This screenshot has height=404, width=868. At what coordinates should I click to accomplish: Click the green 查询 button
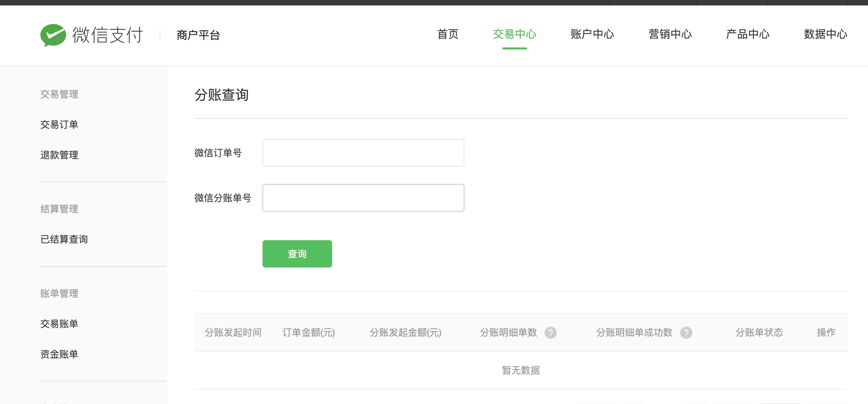coord(297,254)
